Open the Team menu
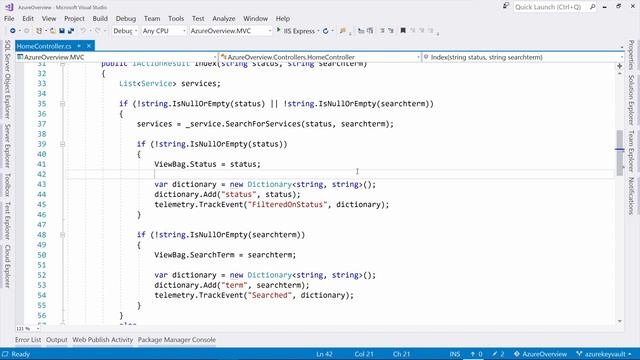 [x=152, y=18]
